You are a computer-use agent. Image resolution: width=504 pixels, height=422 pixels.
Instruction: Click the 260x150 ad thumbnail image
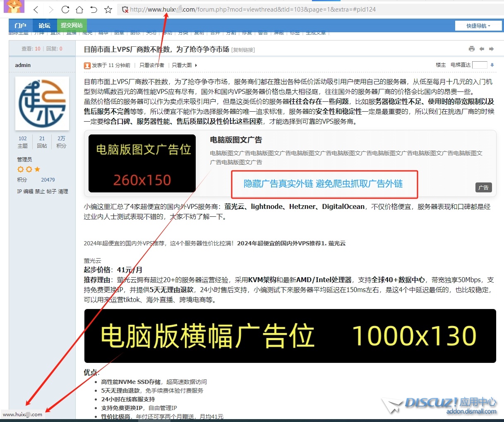click(142, 163)
